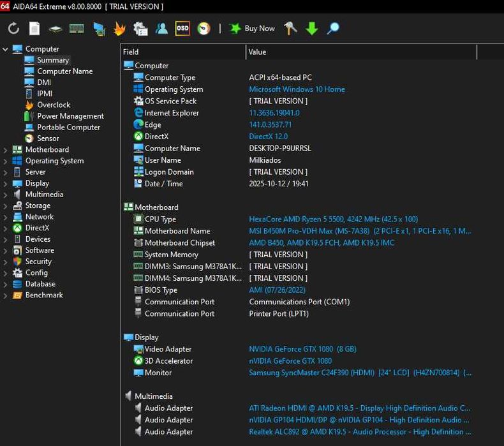
Task: Click the green download update arrow
Action: pos(312,29)
